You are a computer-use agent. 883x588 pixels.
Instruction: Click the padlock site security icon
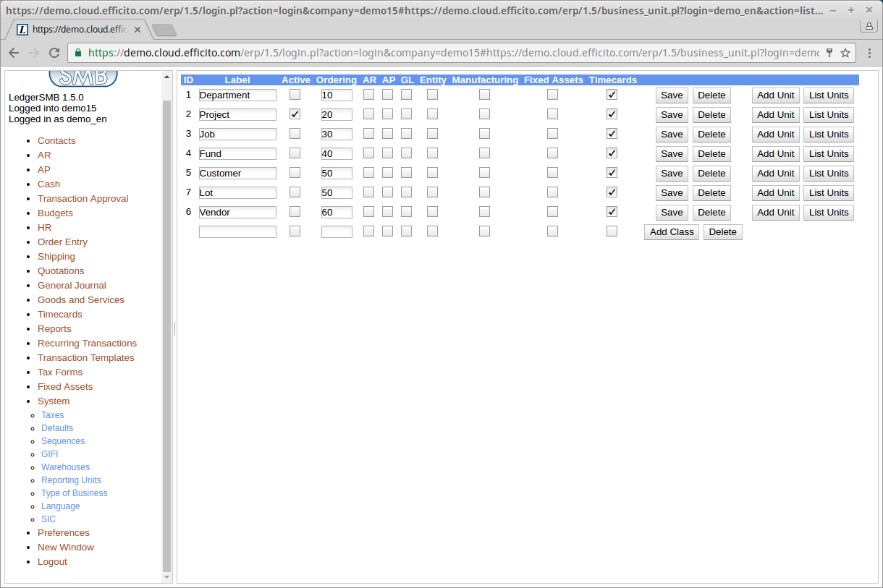point(77,53)
